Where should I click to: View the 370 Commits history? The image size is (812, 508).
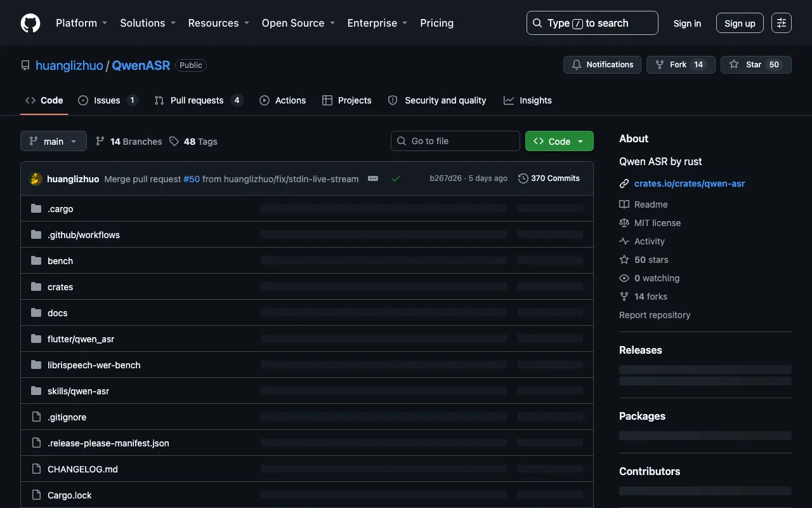click(549, 178)
